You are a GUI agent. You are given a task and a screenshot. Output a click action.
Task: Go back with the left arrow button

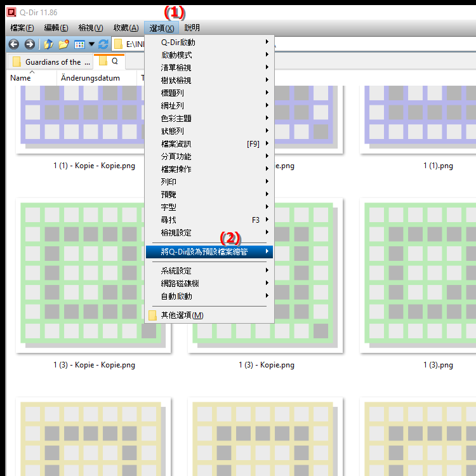[x=14, y=44]
